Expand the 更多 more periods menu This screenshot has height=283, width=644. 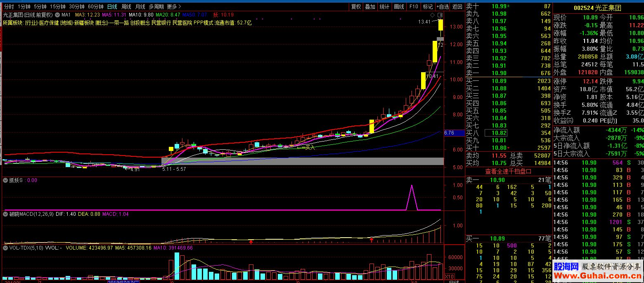[x=173, y=7]
